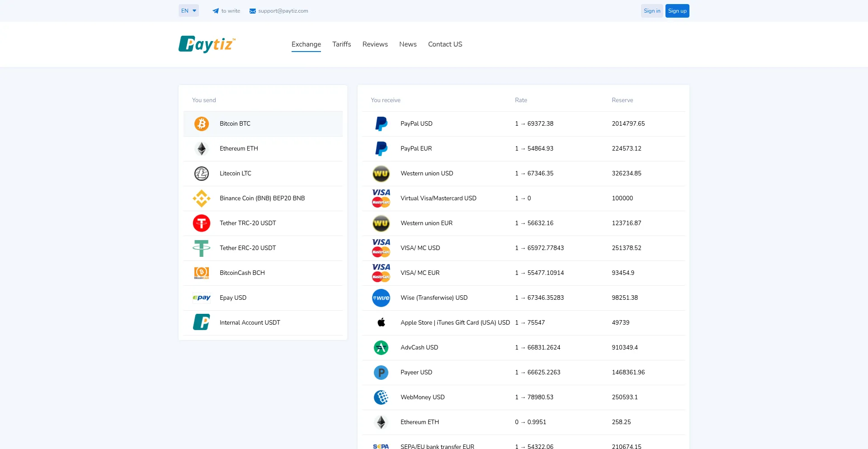The width and height of the screenshot is (868, 449).
Task: Choose 'Virtual Visa/Mastercard USD' to receive
Action: click(x=524, y=199)
